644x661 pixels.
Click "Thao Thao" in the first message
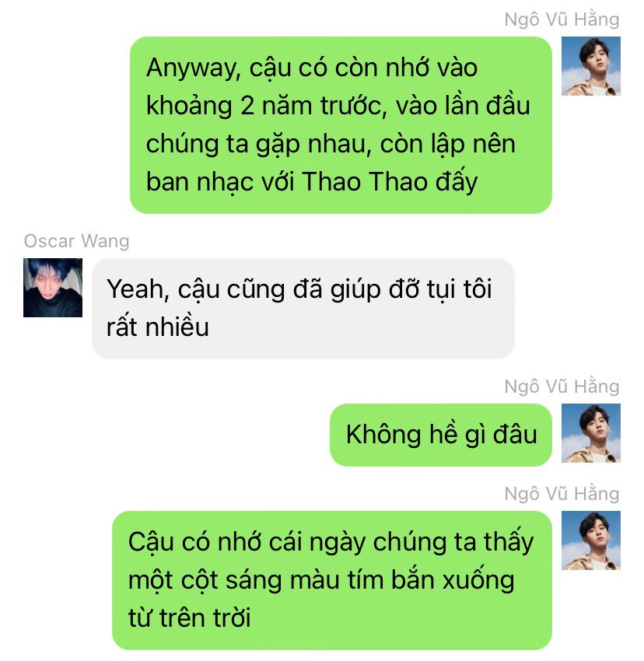coord(364,182)
